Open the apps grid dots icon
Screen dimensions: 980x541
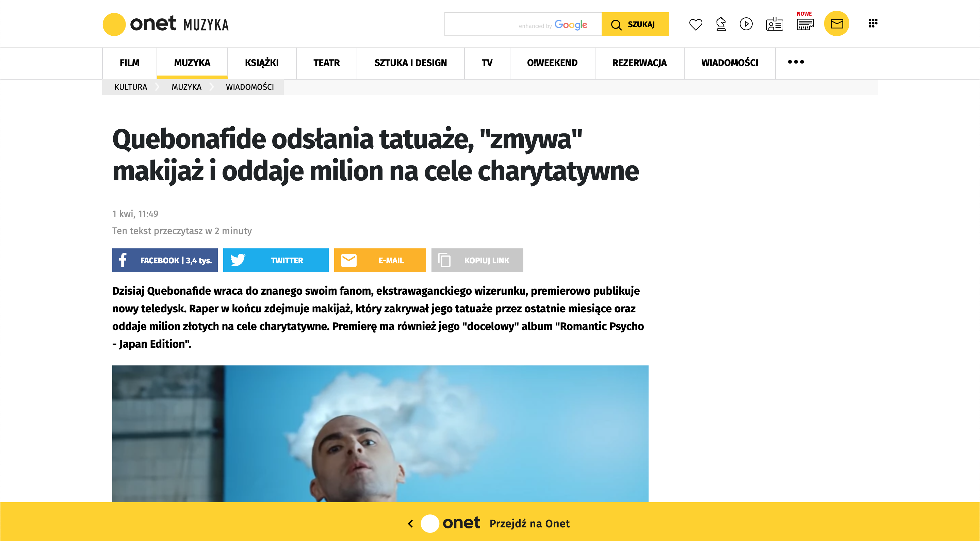pos(873,23)
